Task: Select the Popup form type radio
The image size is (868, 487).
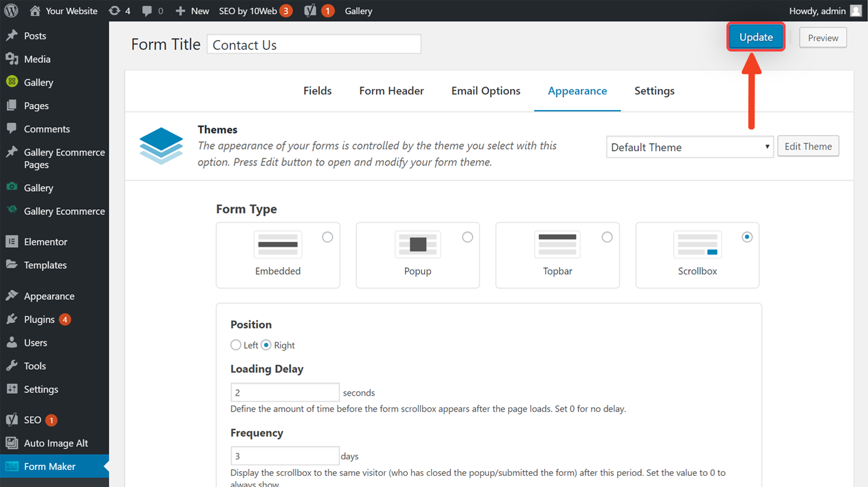Action: (x=467, y=237)
